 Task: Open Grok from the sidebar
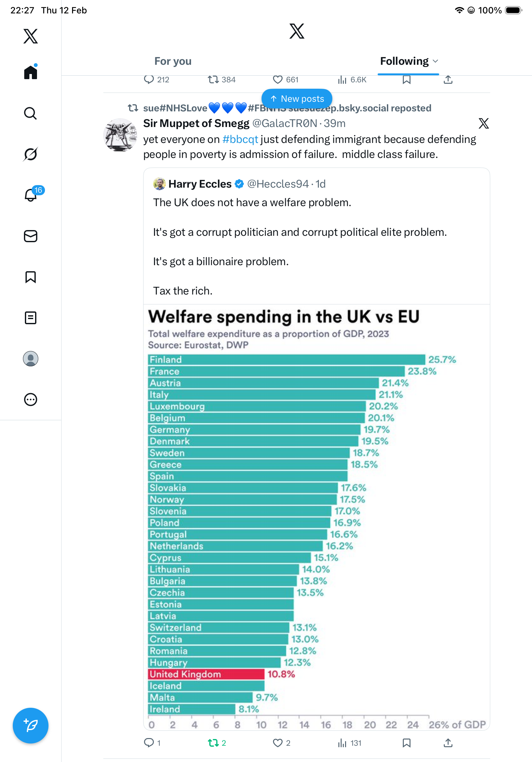pos(31,154)
